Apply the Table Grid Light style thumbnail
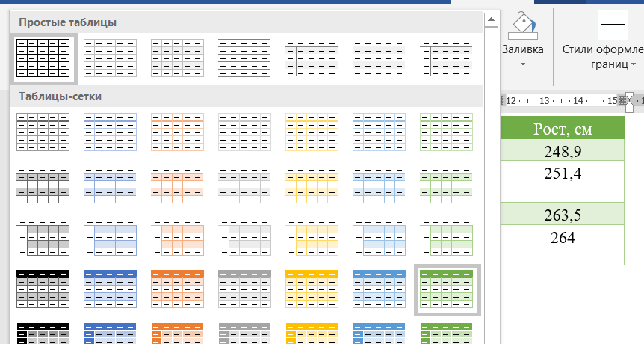644x344 pixels. [x=110, y=58]
